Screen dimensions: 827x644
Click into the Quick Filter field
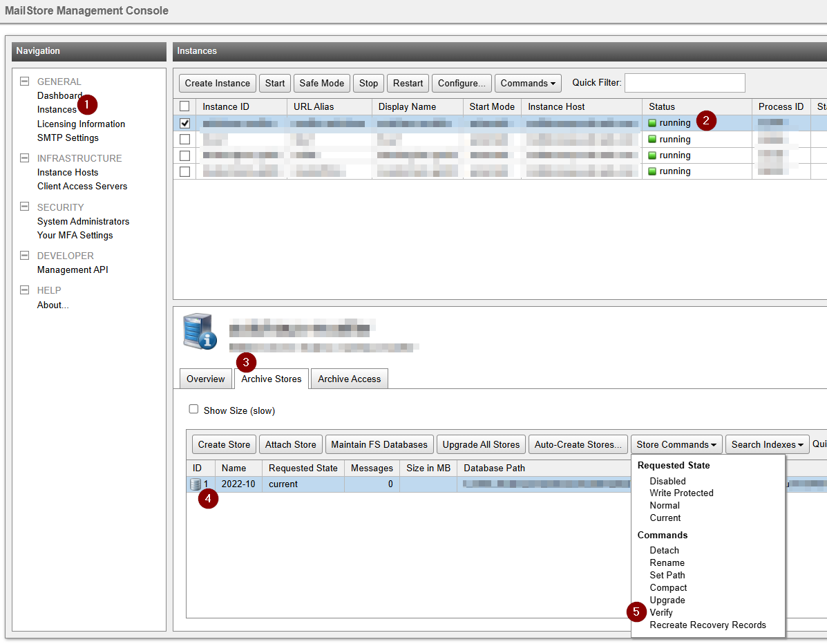[684, 83]
